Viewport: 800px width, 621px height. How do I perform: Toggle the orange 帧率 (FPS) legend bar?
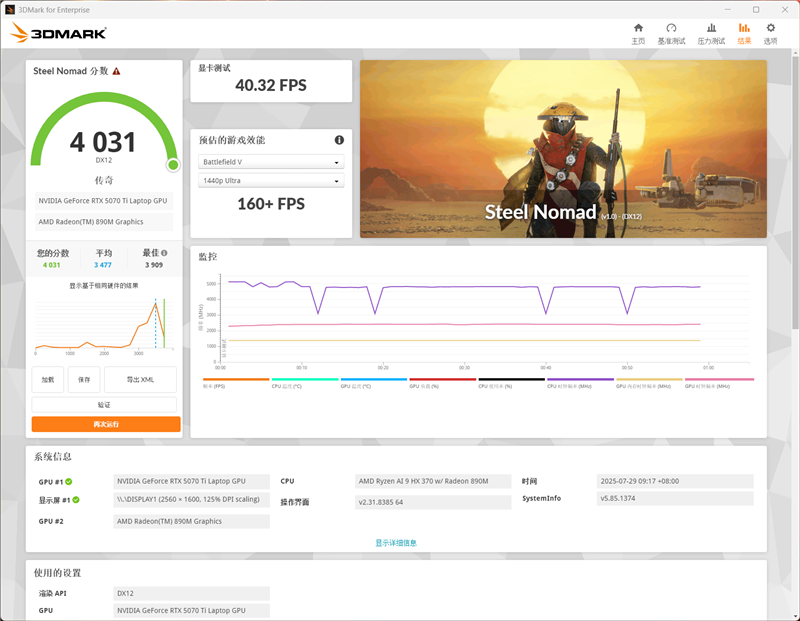point(235,381)
